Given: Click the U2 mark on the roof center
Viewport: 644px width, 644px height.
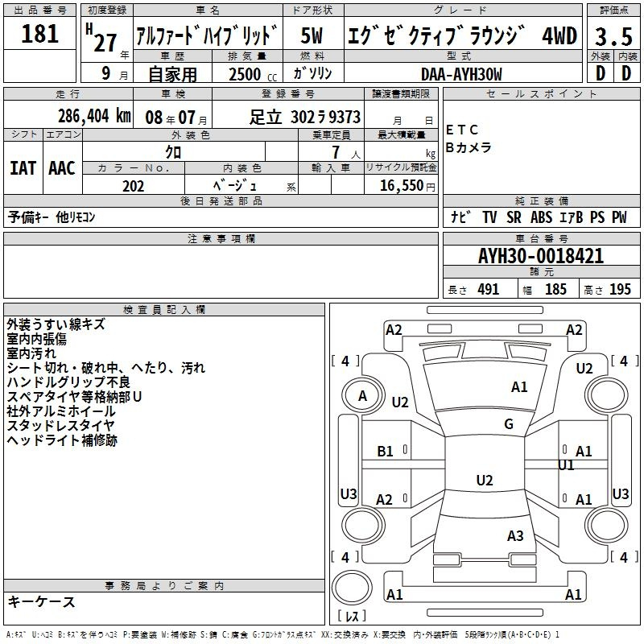Looking at the screenshot, I should click(484, 481).
